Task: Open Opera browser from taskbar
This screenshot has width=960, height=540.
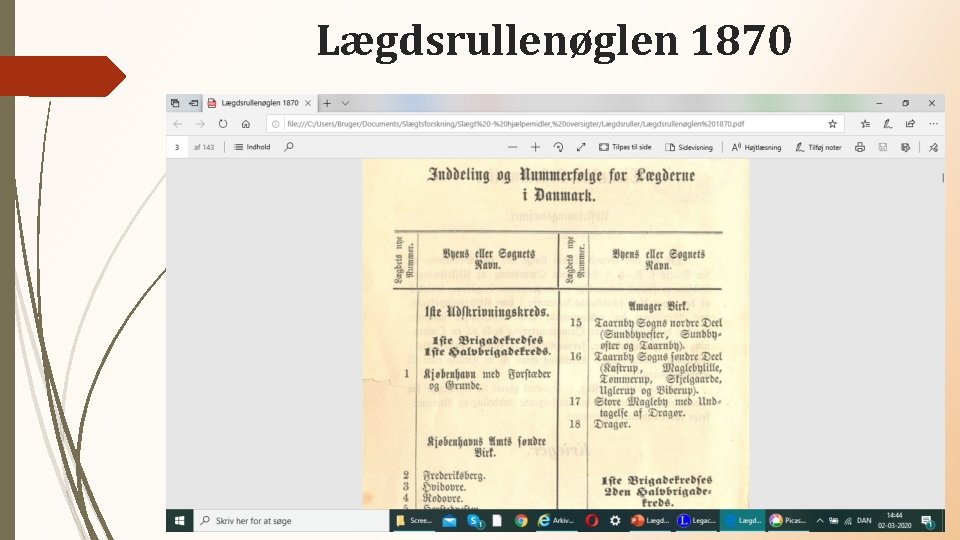Action: tap(591, 520)
